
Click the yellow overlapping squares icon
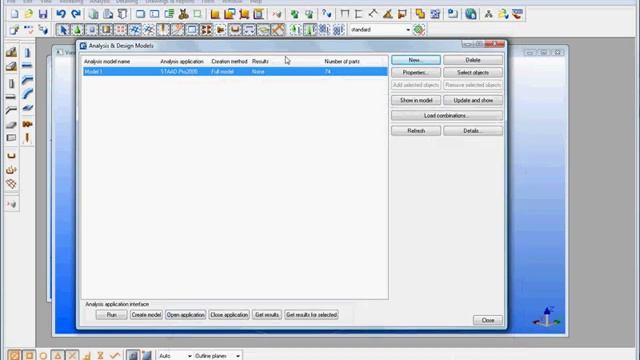[x=420, y=14]
